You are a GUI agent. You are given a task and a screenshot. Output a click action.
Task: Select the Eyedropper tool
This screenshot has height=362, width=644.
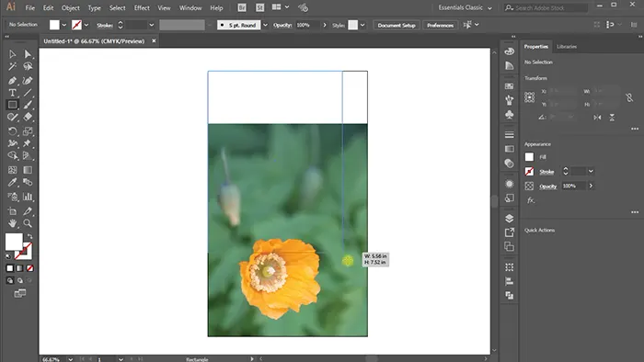point(12,182)
